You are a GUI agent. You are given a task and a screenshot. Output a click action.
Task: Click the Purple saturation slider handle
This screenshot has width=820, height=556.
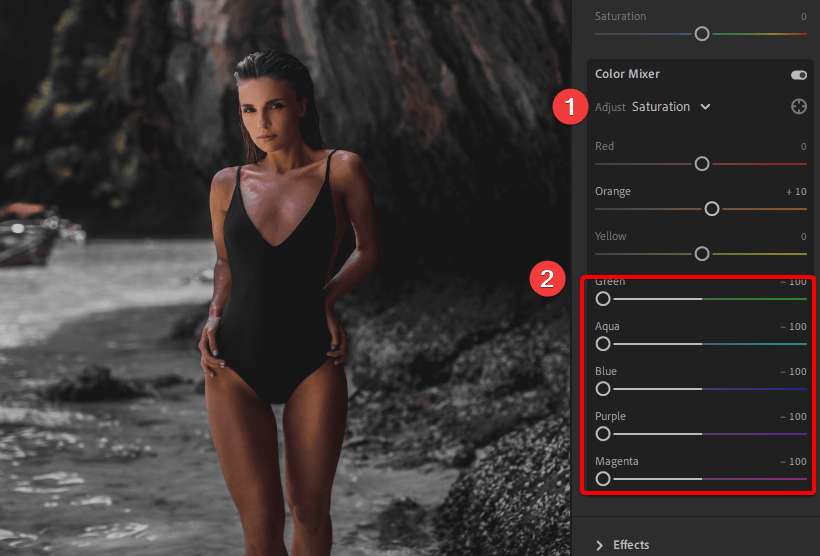[603, 434]
